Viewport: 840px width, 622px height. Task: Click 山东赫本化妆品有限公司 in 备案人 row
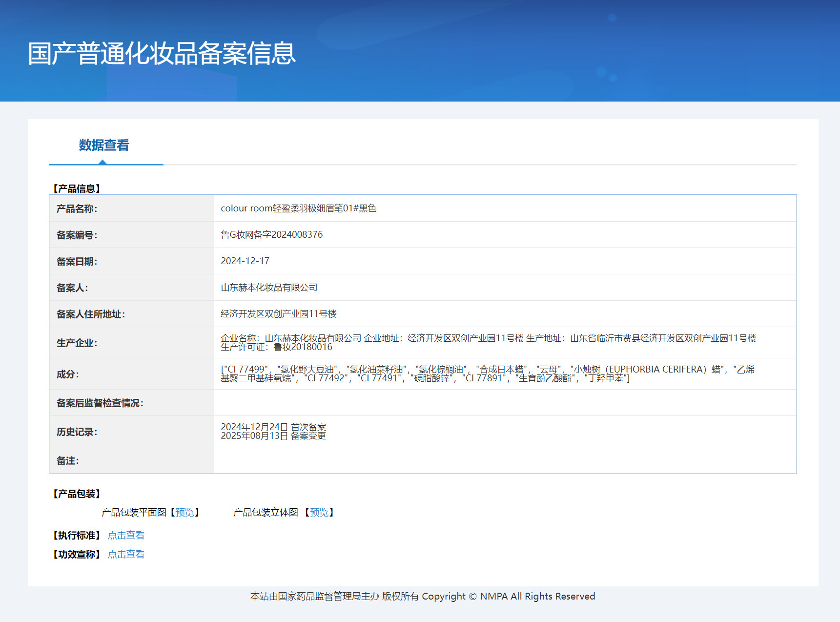pyautogui.click(x=269, y=288)
